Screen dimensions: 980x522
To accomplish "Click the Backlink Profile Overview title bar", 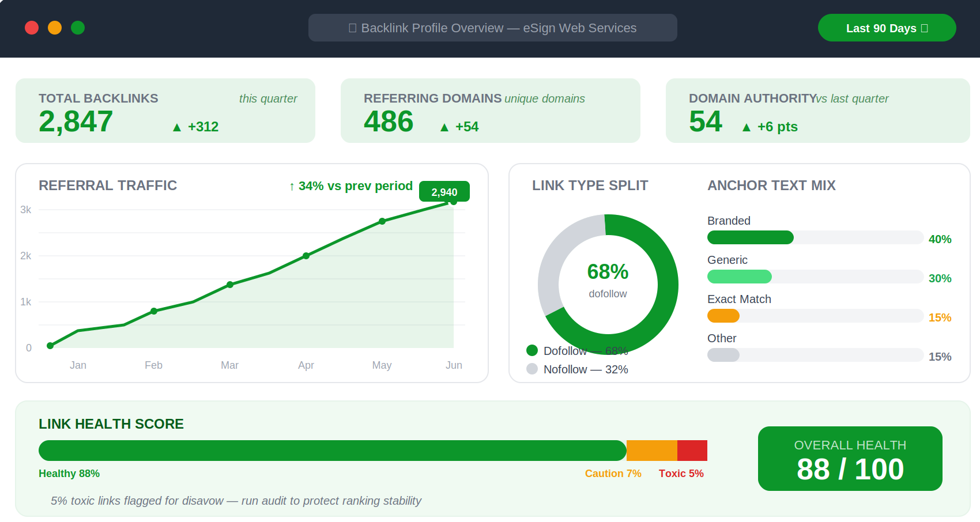I will tap(493, 28).
